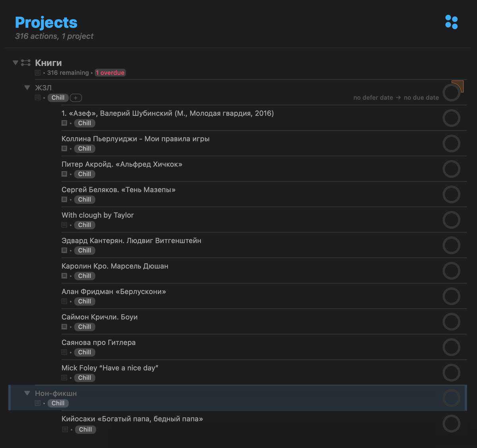
Task: Open note for Mick Foley item
Action: pos(64,378)
